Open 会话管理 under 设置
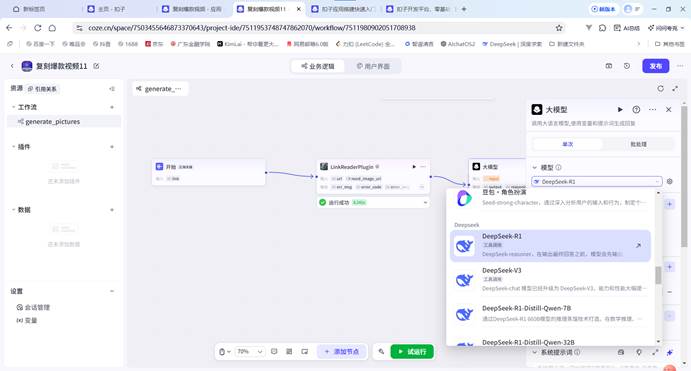Viewport: 691px width, 371px height. 33,307
